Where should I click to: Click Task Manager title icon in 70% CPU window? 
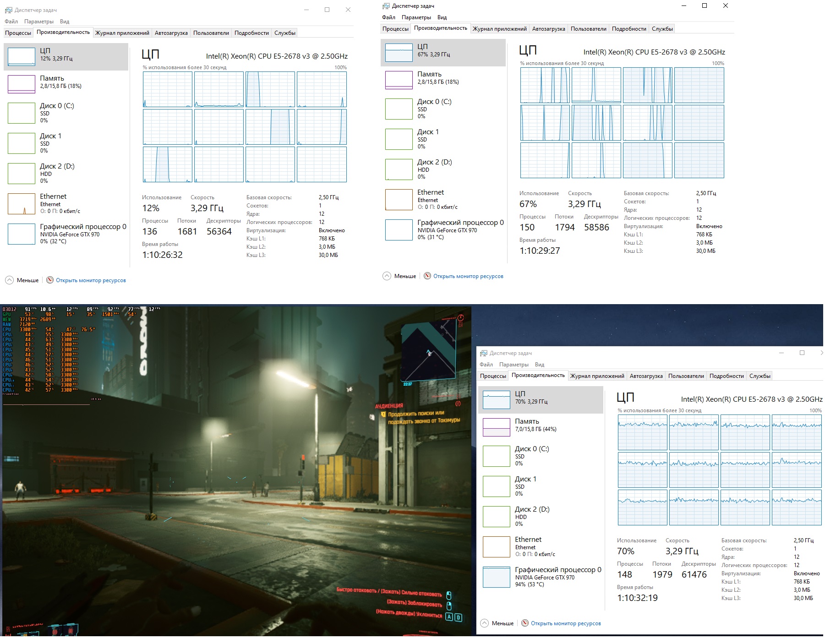coord(483,353)
